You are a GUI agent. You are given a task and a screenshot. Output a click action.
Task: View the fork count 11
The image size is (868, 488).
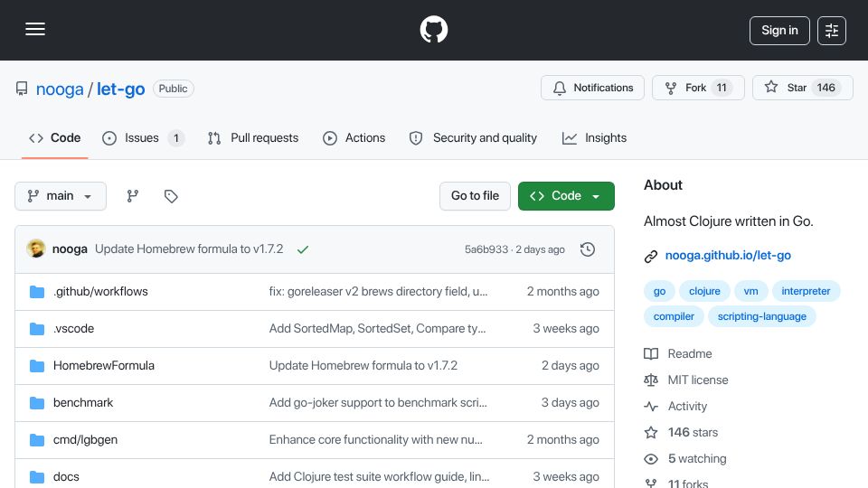(x=722, y=88)
